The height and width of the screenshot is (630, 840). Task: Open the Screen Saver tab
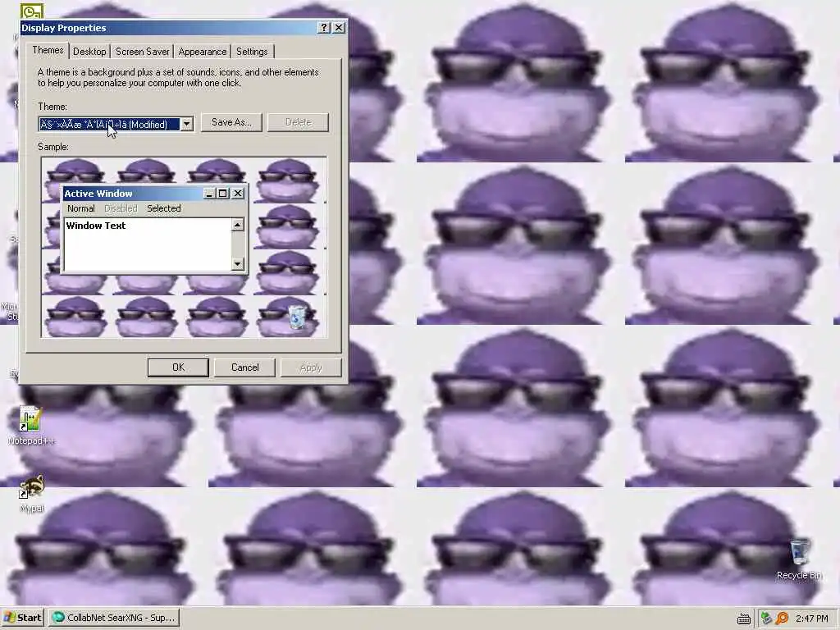pos(143,52)
